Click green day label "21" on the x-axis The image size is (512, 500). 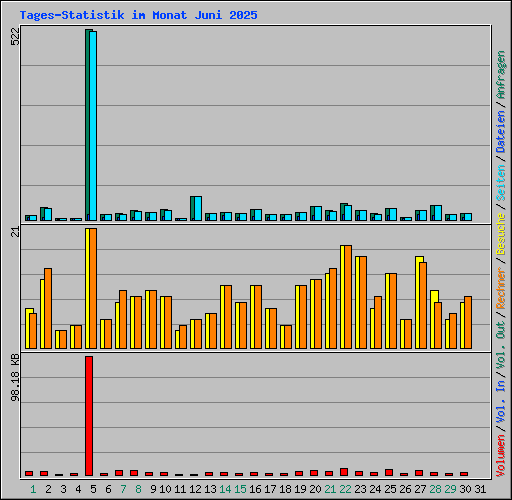click(x=330, y=489)
